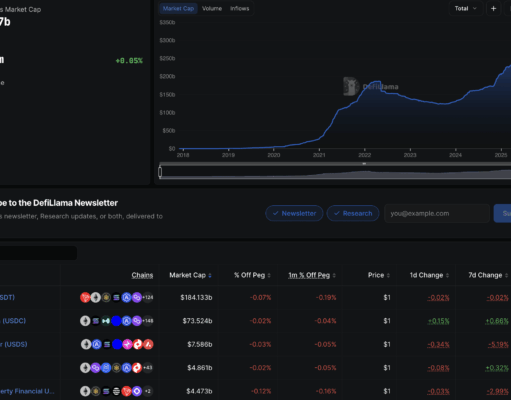Click the Tron chain icon in the $4.473b row

tap(126, 391)
